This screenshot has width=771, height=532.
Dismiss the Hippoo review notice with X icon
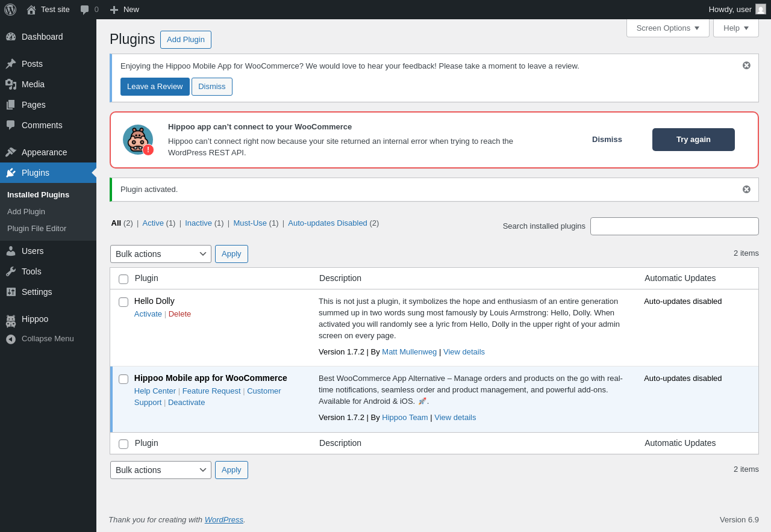746,66
